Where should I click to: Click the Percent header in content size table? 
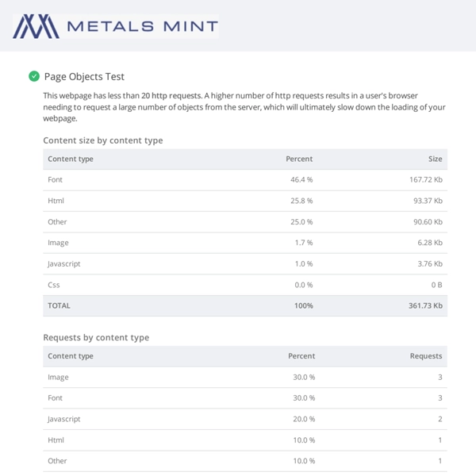click(299, 159)
